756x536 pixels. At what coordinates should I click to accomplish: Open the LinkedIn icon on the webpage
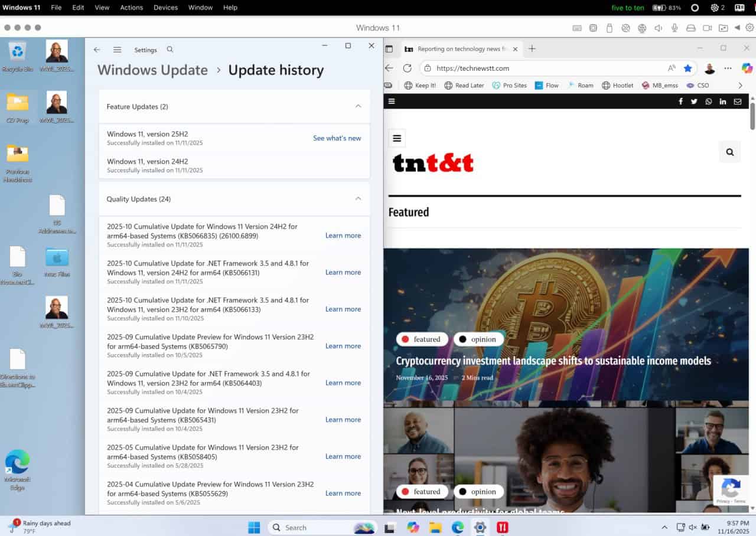tap(723, 101)
